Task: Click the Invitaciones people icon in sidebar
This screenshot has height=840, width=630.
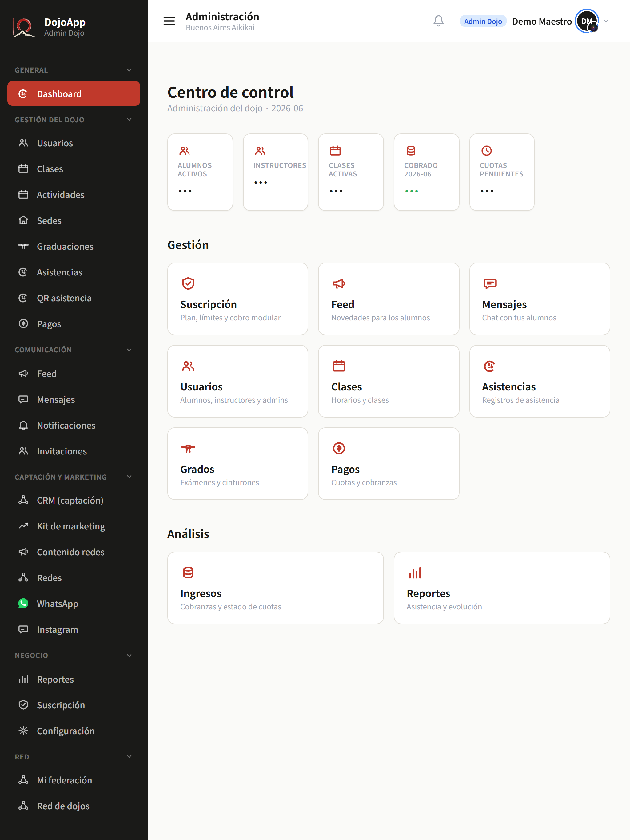Action: pos(23,451)
